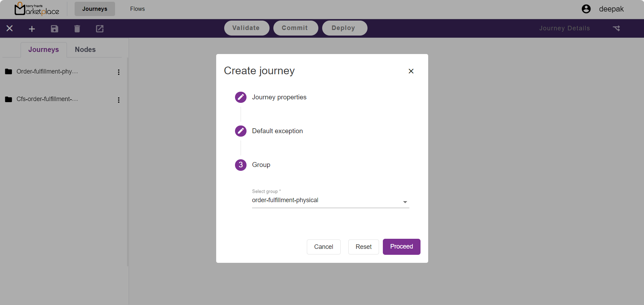Open the Flows menu item

(137, 9)
